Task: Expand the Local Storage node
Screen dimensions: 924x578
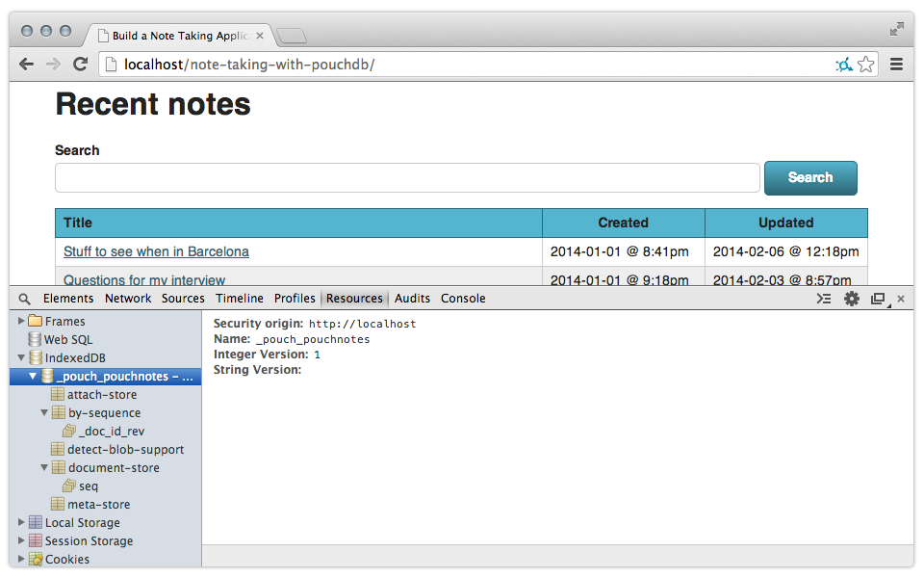Action: coord(21,522)
